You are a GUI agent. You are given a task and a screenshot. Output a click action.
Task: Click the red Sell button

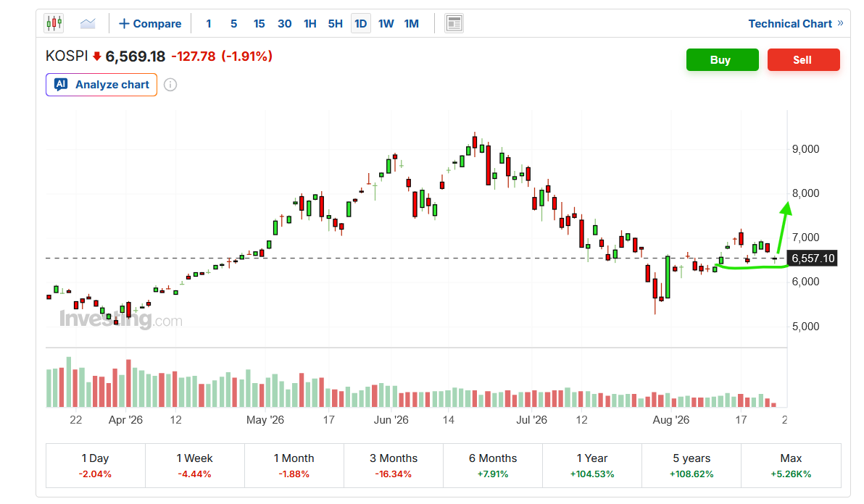pos(803,60)
